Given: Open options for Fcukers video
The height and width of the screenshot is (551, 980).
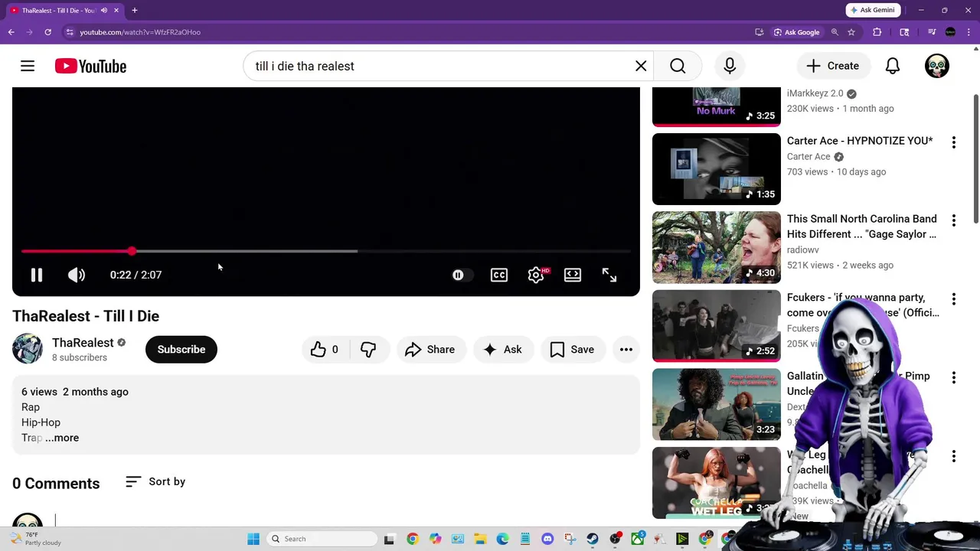Looking at the screenshot, I should coord(953,299).
